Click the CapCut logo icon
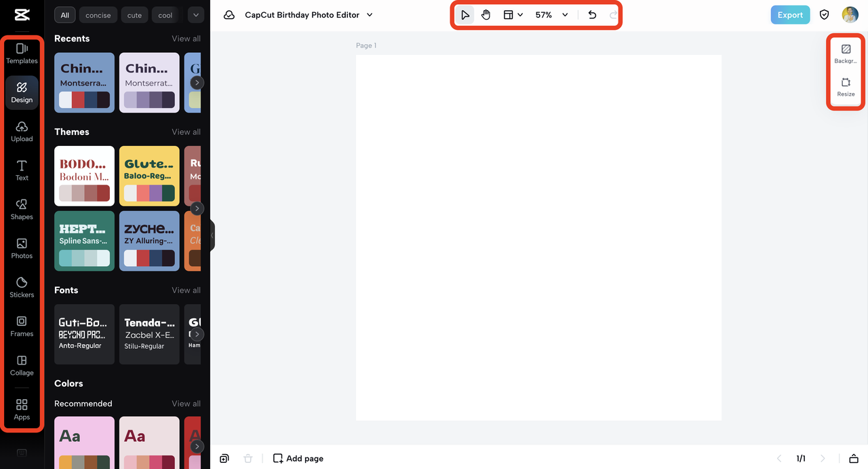This screenshot has width=868, height=469. [x=22, y=15]
